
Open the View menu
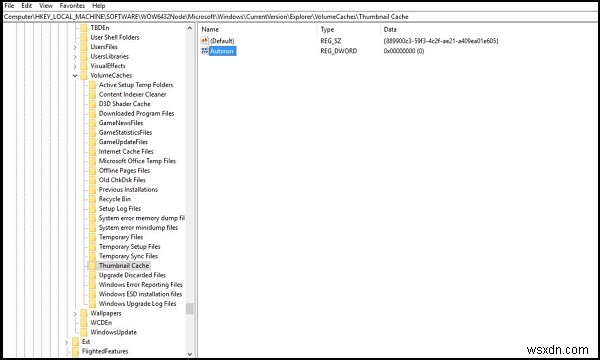click(x=46, y=6)
